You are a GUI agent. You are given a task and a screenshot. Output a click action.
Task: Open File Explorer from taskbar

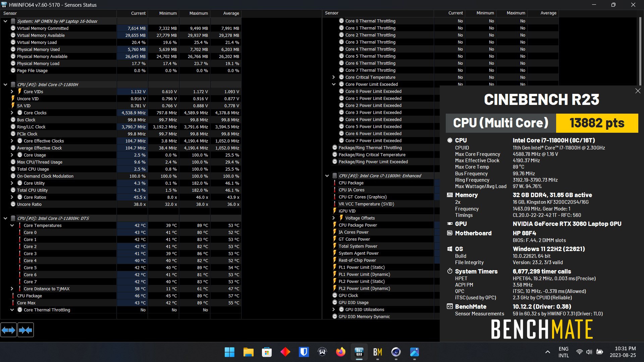coord(248,352)
